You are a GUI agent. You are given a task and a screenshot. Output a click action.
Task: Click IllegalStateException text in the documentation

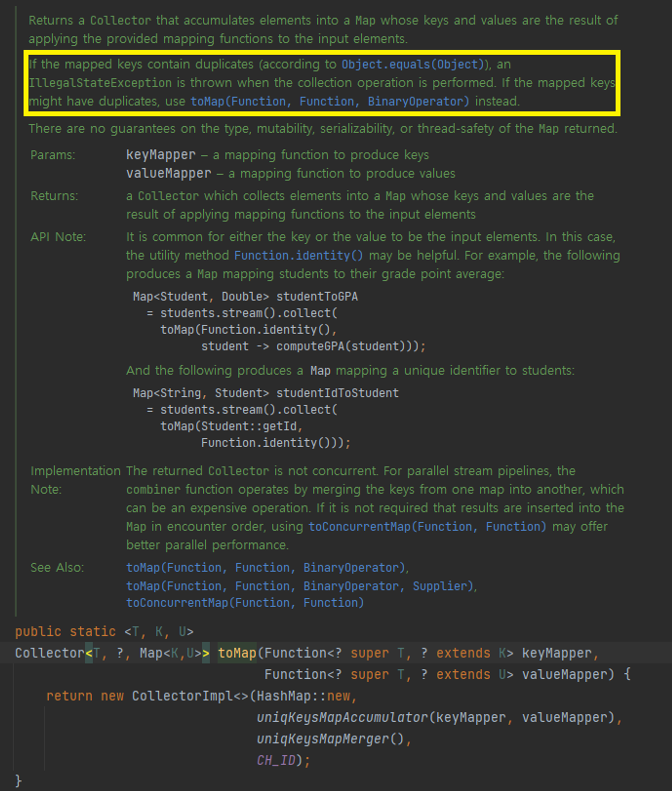[100, 83]
